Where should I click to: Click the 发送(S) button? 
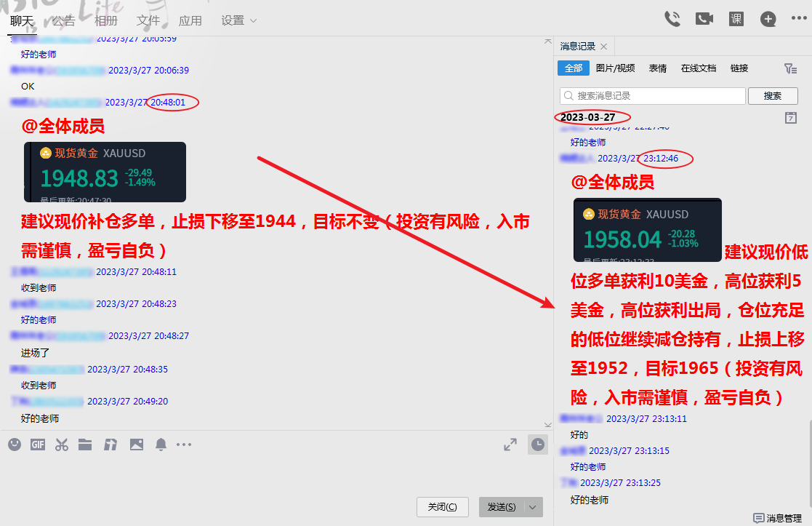(502, 507)
